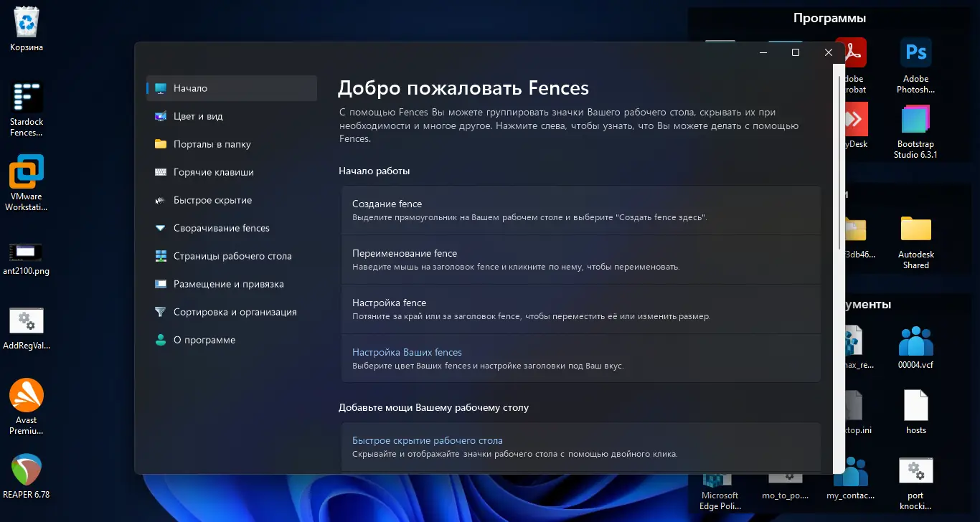Select the port knocki... file icon

(x=916, y=483)
